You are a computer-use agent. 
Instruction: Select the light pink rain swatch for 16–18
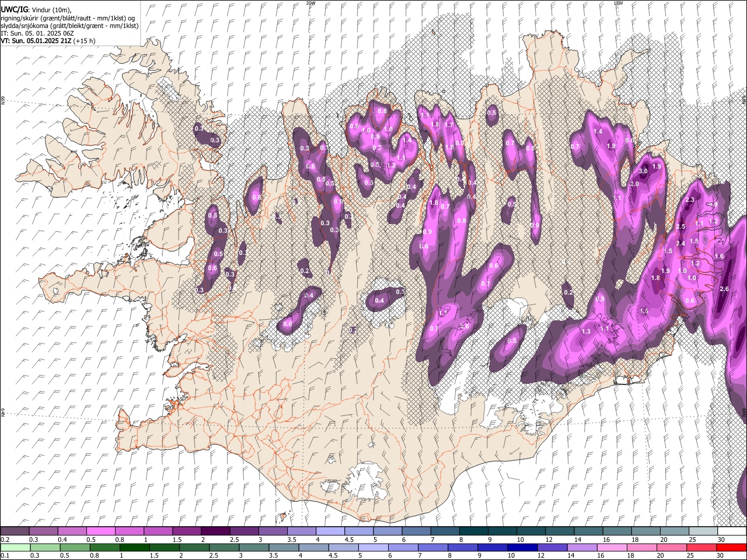coord(612,548)
